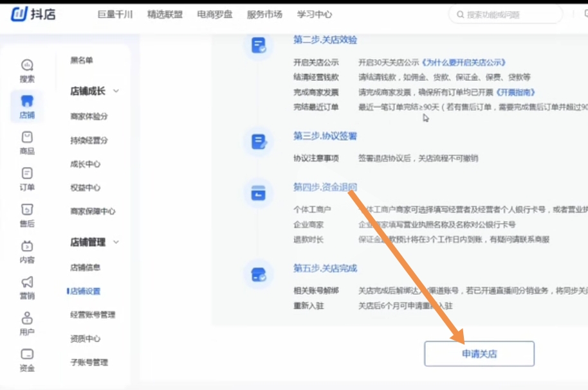Viewport: 588px width, 390px height.
Task: Open 巨量千川 in top navigation
Action: tap(115, 15)
